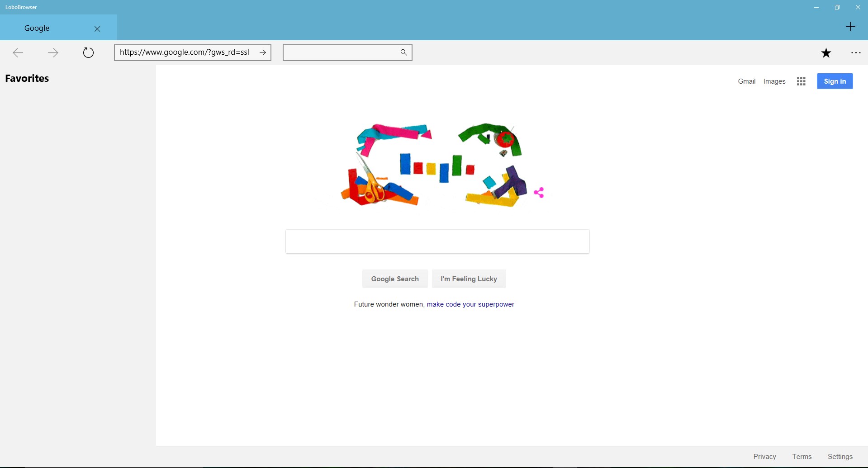Viewport: 868px width, 468px height.
Task: Reload the current page
Action: coord(88,53)
